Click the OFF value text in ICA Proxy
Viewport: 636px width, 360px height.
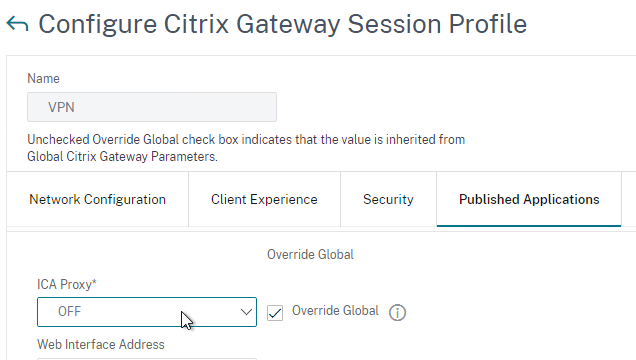tap(69, 311)
